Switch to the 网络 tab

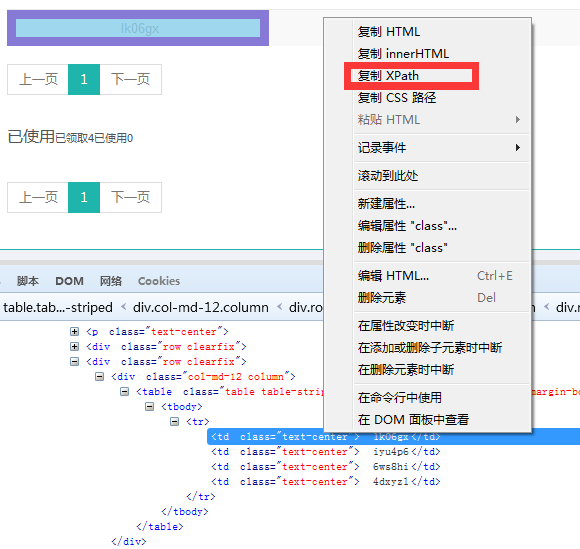pyautogui.click(x=111, y=281)
